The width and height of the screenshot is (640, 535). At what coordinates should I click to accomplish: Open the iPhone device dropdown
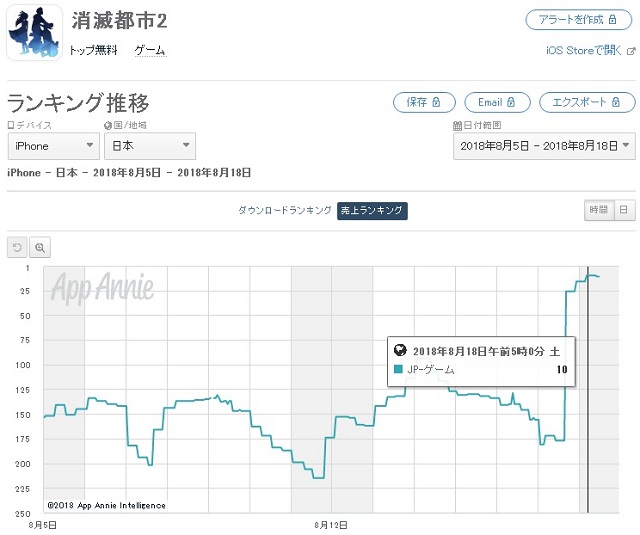53,146
